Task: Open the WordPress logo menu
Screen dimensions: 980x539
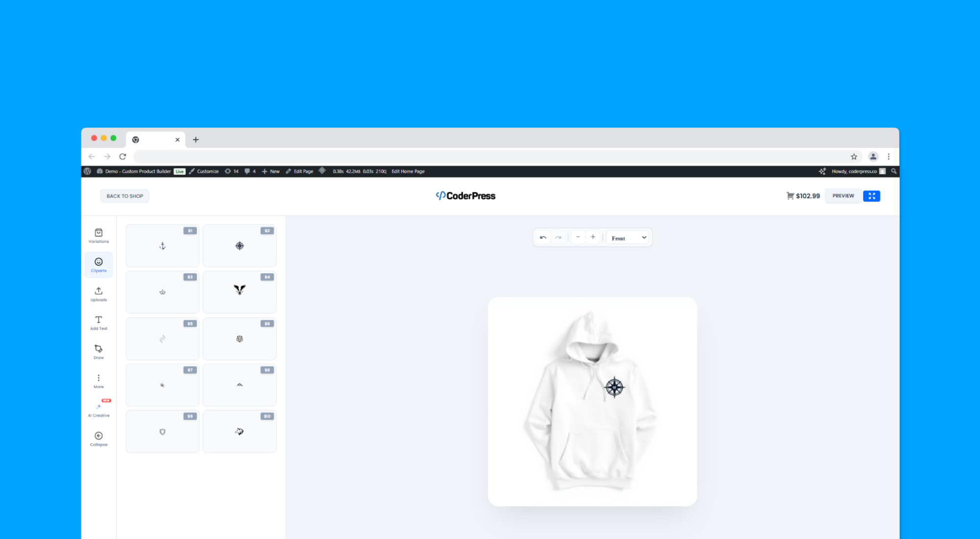Action: (x=87, y=171)
